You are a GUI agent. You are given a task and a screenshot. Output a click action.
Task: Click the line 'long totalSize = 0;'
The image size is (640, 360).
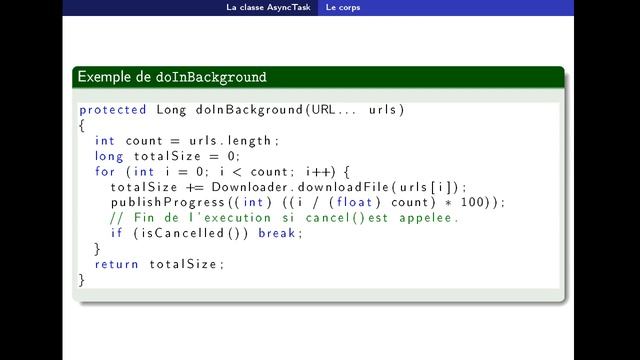click(167, 156)
